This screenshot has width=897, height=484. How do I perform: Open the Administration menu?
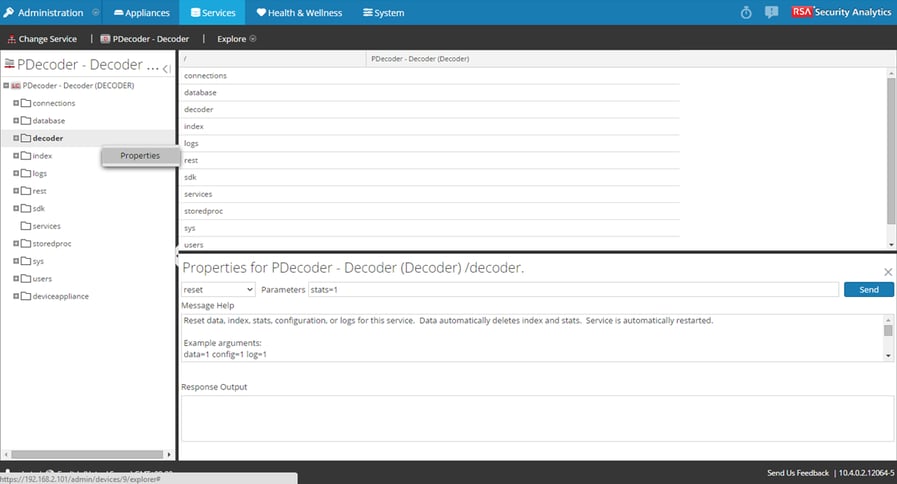coord(51,13)
